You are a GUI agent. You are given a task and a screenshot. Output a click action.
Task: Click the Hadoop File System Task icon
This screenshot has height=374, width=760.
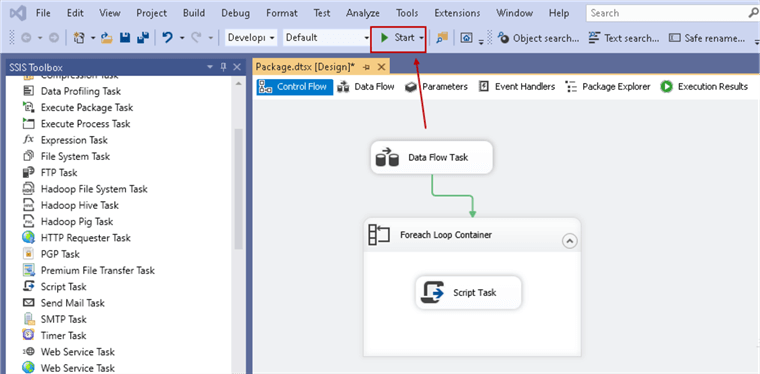[x=29, y=189]
